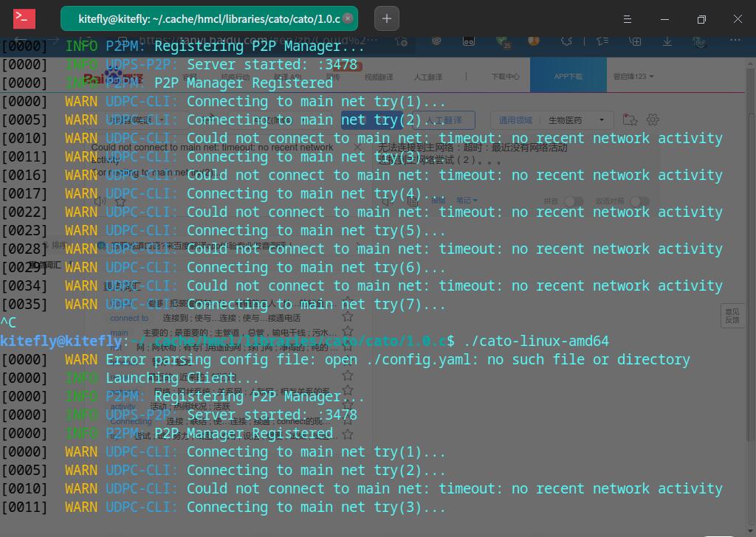
Task: Open favorites folder-star icon in Baidu Translate
Action: 630,119
